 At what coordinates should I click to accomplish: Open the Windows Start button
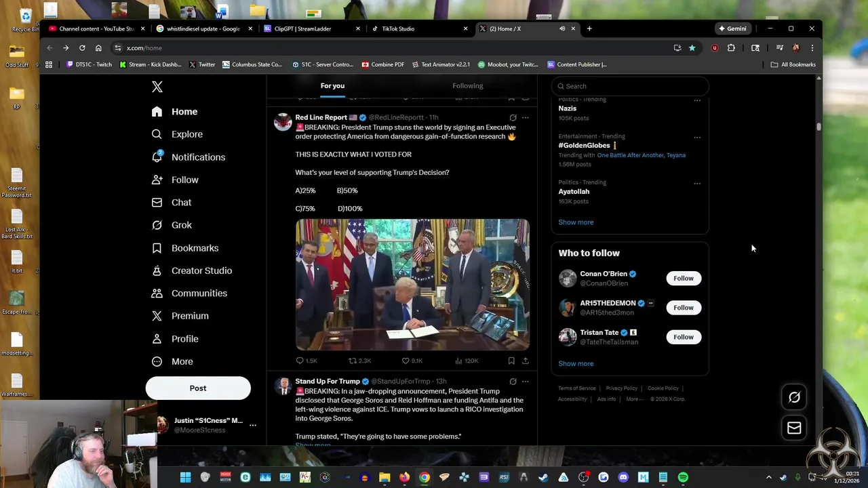(x=185, y=477)
